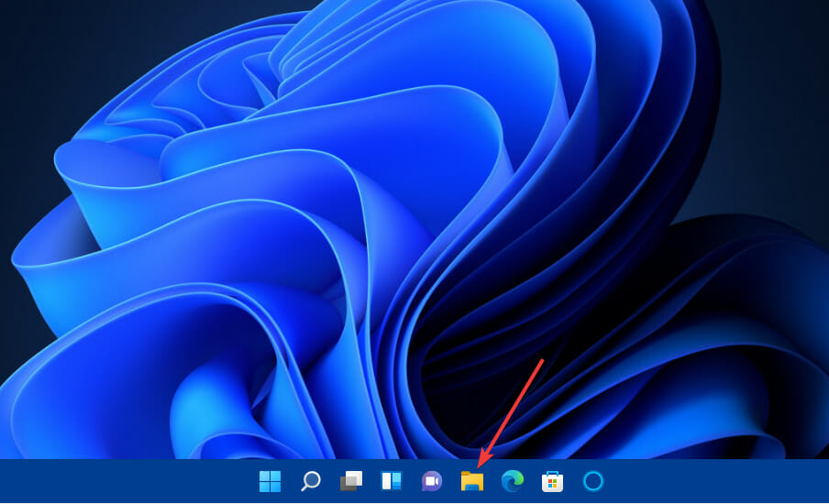Open Task View from the taskbar
This screenshot has height=504, width=829.
pyautogui.click(x=351, y=481)
